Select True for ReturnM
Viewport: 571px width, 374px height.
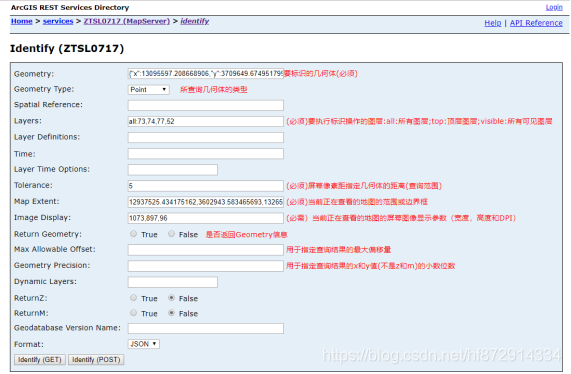[134, 313]
